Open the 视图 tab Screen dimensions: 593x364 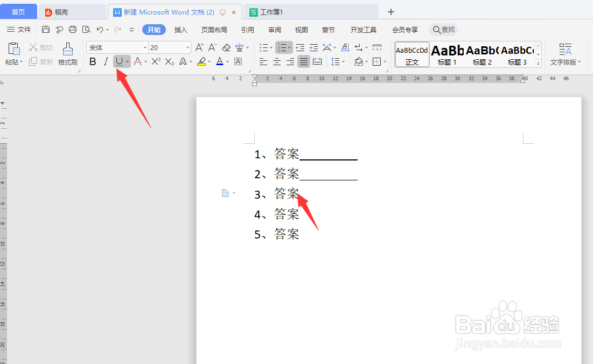pos(302,30)
